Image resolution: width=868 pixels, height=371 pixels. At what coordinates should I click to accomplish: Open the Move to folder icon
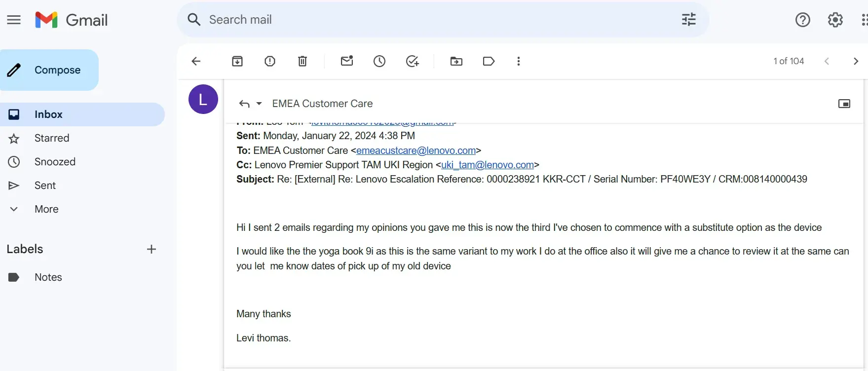click(456, 61)
